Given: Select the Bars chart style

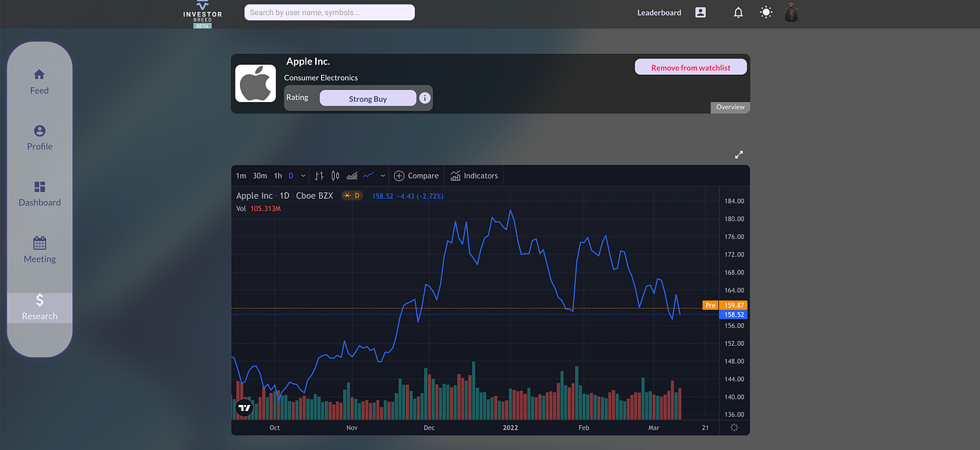Looking at the screenshot, I should (x=319, y=175).
